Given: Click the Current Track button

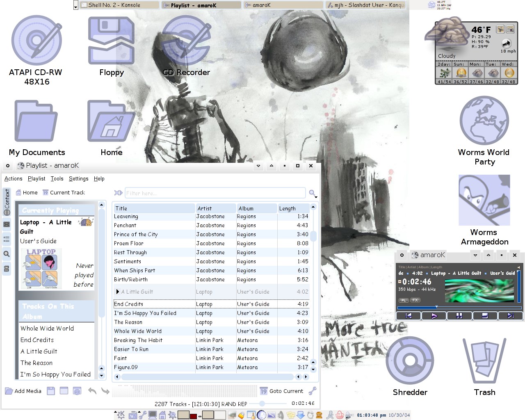Looking at the screenshot, I should [64, 193].
